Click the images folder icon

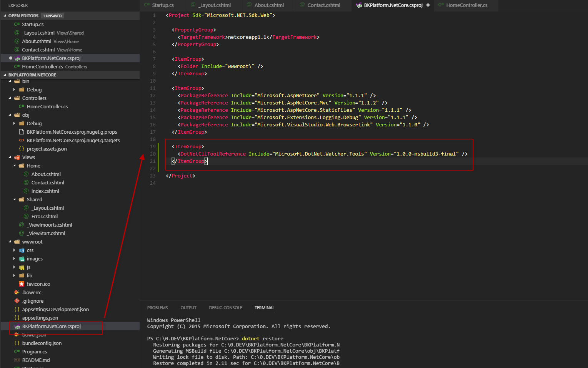pyautogui.click(x=22, y=259)
